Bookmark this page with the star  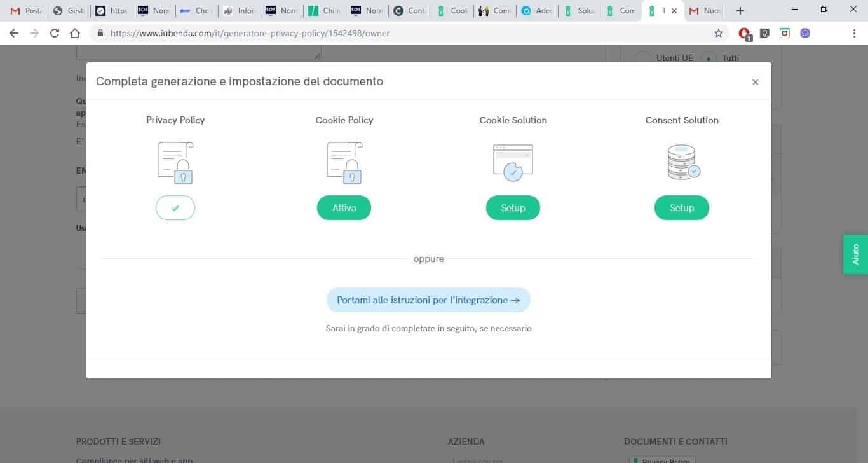point(719,33)
